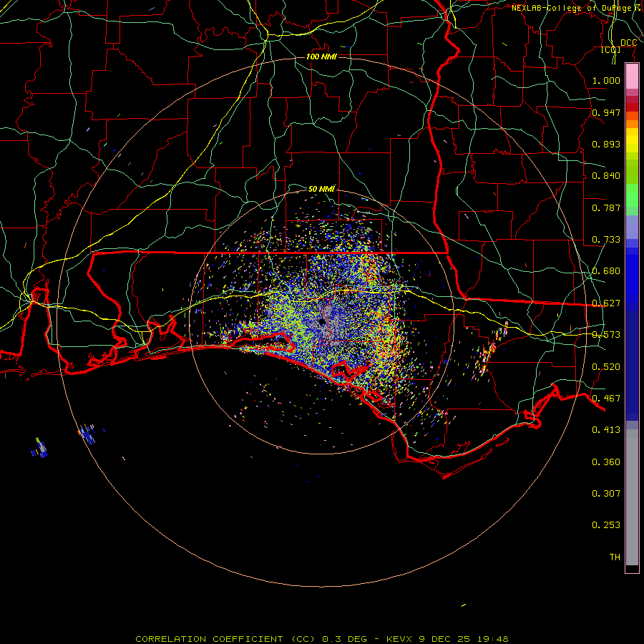Select the 0.733 legend value
644x644 pixels.
tap(606, 240)
